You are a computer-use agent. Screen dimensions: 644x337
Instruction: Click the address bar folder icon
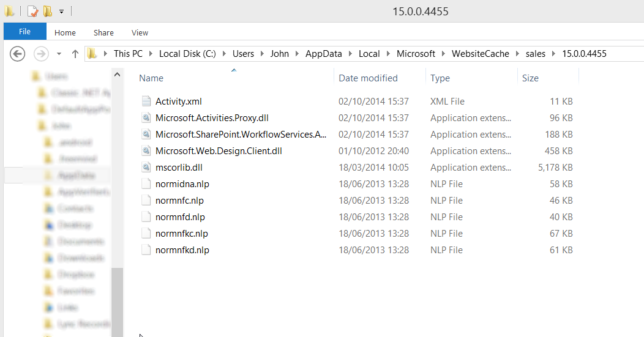click(92, 53)
